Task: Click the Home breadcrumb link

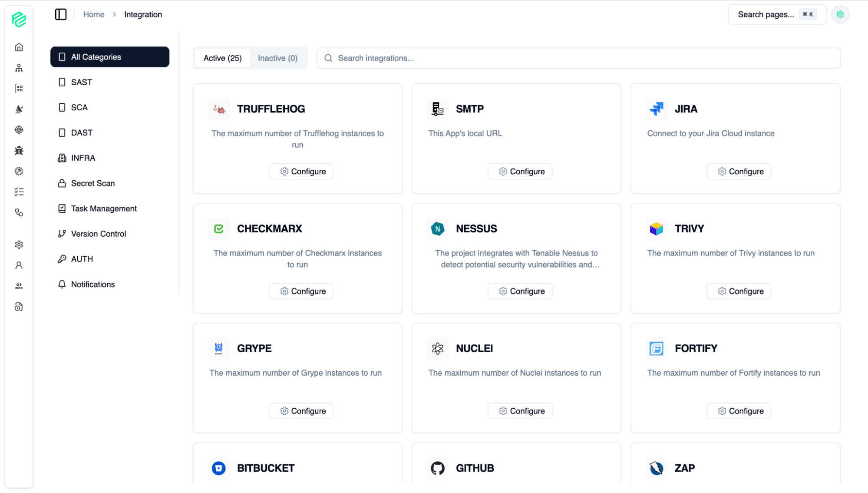Action: 94,14
